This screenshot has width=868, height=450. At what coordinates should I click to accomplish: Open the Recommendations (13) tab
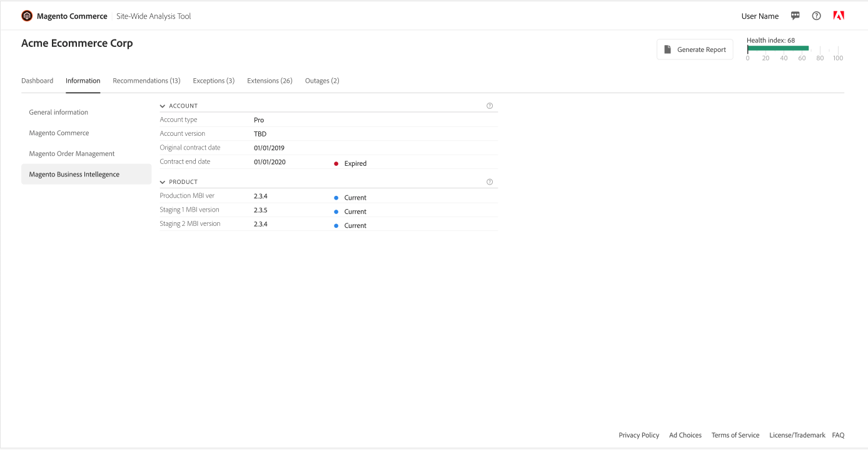(146, 81)
